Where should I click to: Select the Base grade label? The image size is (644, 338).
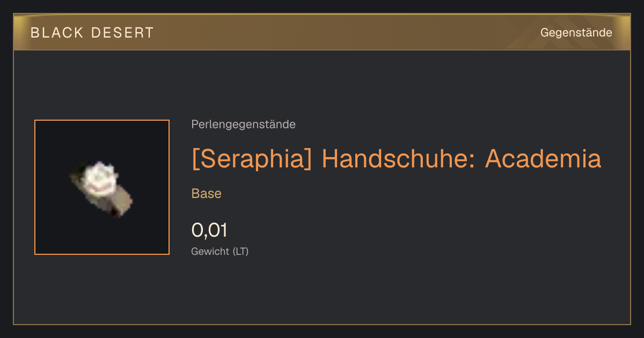(x=206, y=194)
